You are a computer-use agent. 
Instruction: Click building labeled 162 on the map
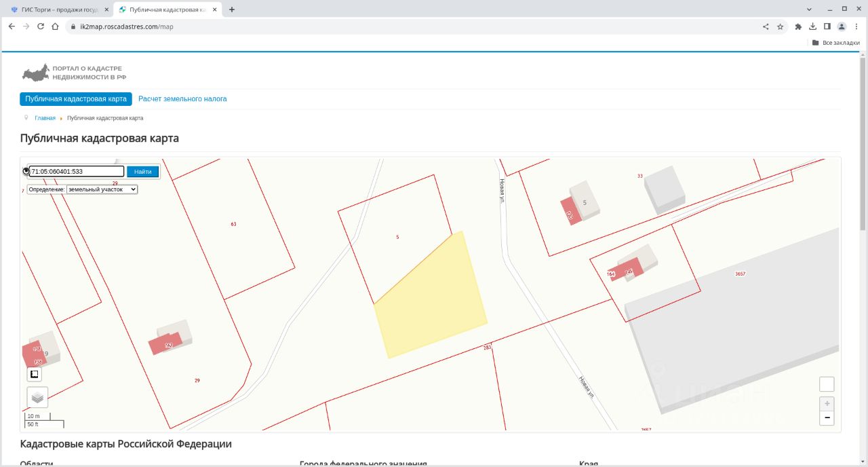[x=169, y=345]
